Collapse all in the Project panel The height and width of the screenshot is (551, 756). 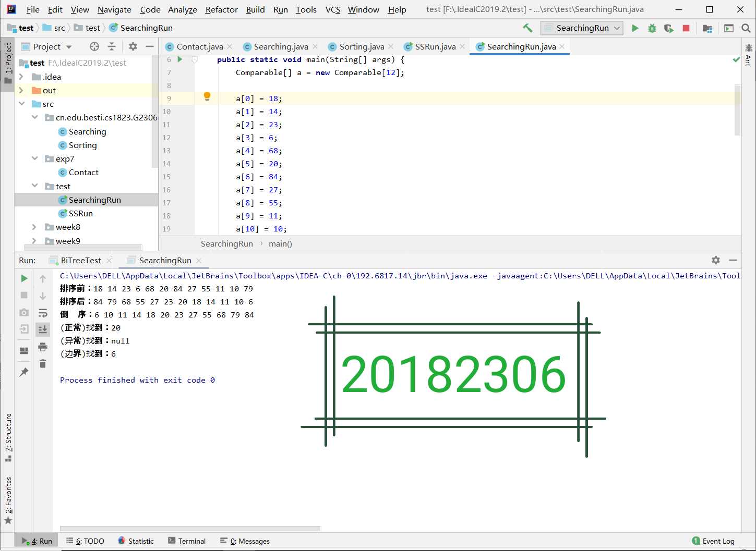click(112, 46)
